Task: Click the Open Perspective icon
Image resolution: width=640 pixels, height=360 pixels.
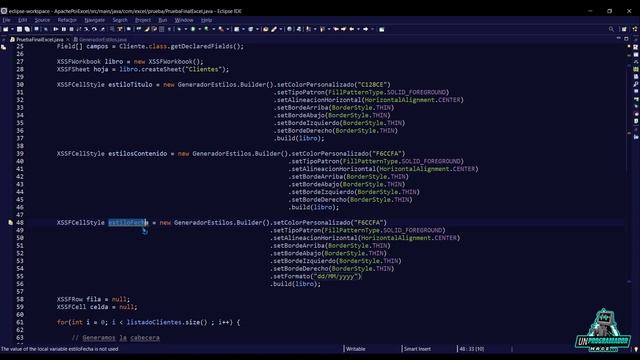Action: tap(624, 29)
